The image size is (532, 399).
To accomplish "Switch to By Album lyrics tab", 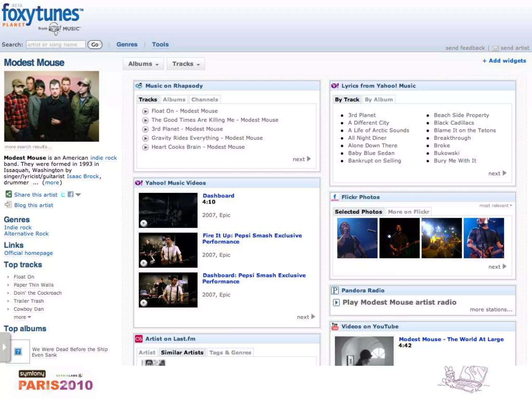I will click(378, 99).
